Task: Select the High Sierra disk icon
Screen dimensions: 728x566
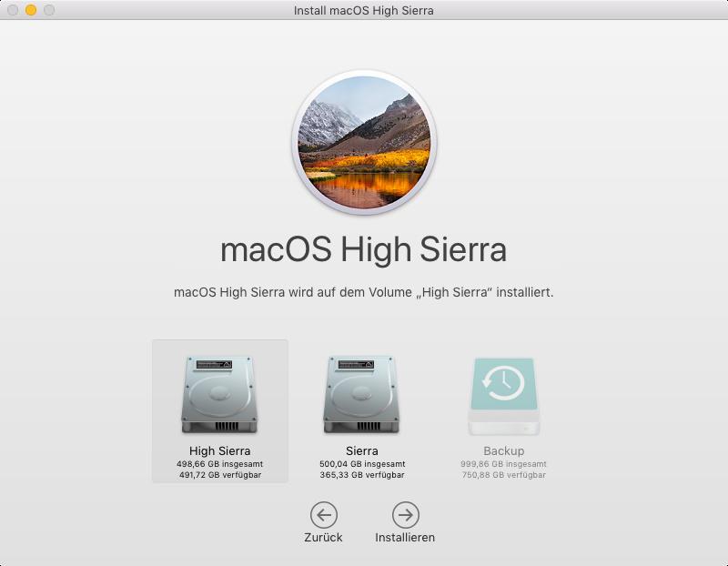Action: pos(219,395)
